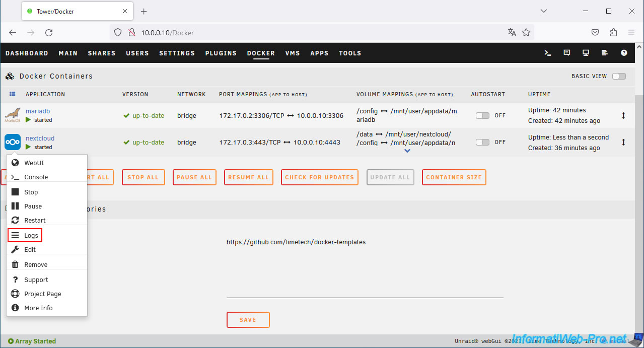Click the nextcloud container icon
Viewport: 644px width, 348px height.
point(13,142)
